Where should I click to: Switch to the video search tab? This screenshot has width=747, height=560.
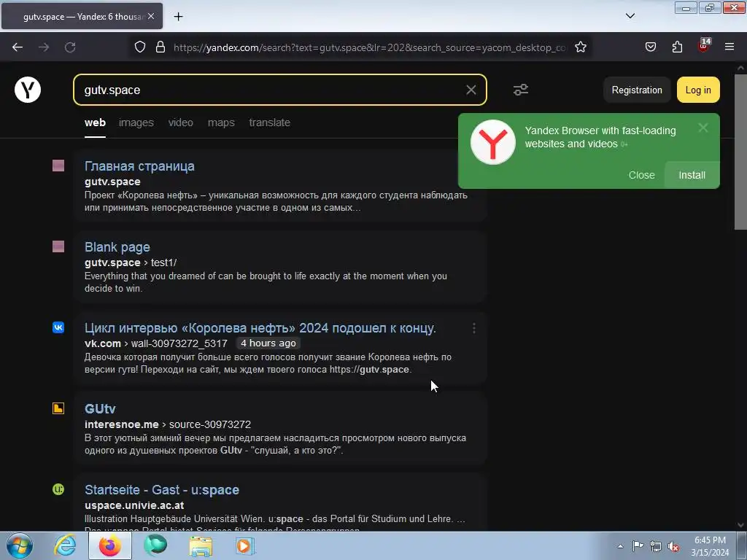coord(181,122)
